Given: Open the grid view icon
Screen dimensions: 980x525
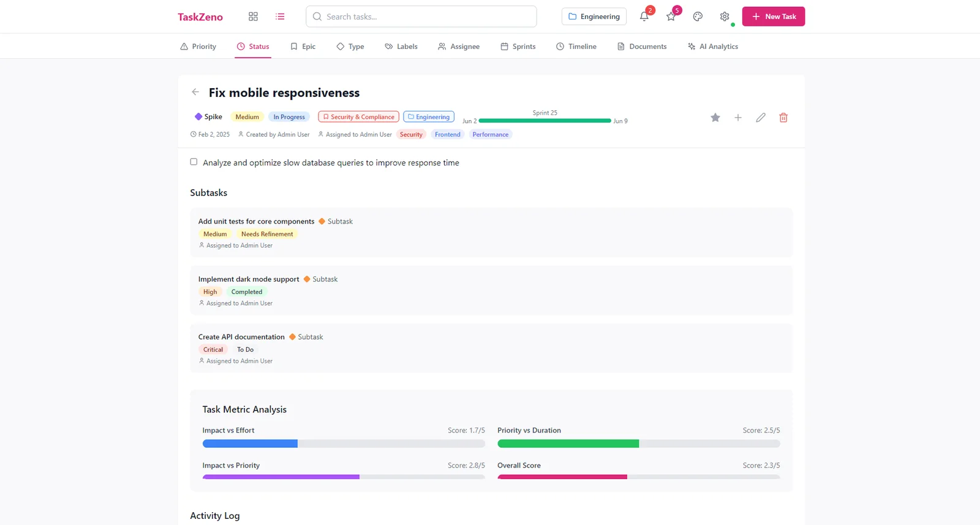Looking at the screenshot, I should point(253,17).
